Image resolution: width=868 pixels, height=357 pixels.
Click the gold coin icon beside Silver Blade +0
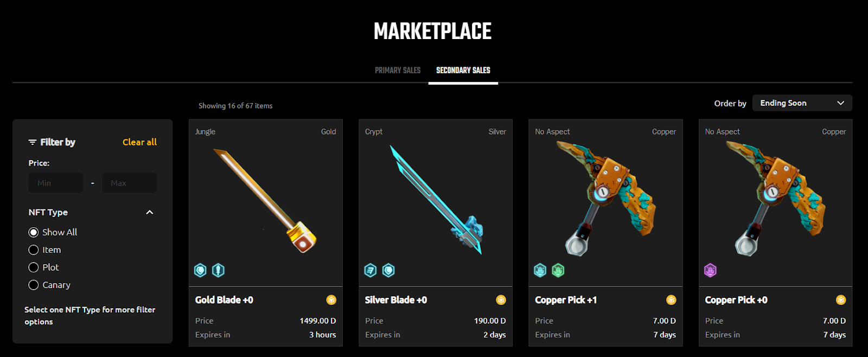tap(501, 300)
